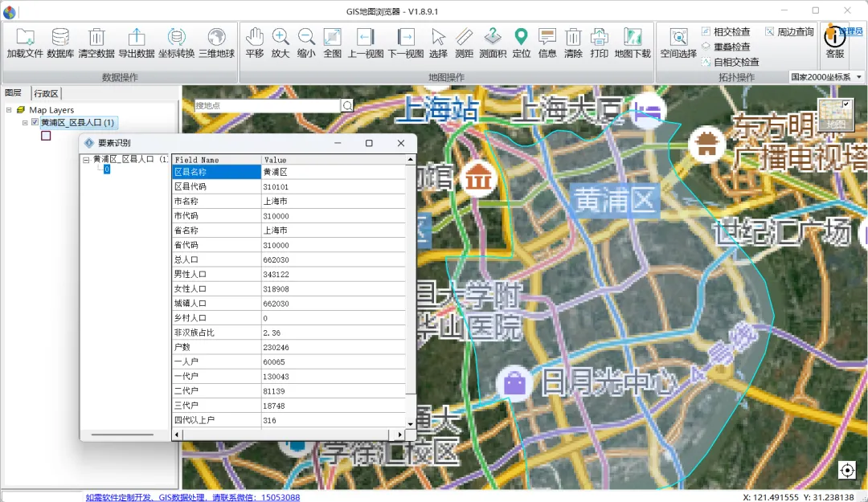Viewport: 868px width, 502px height.
Task: Click the 加载文件 (load file) icon
Action: [x=24, y=38]
